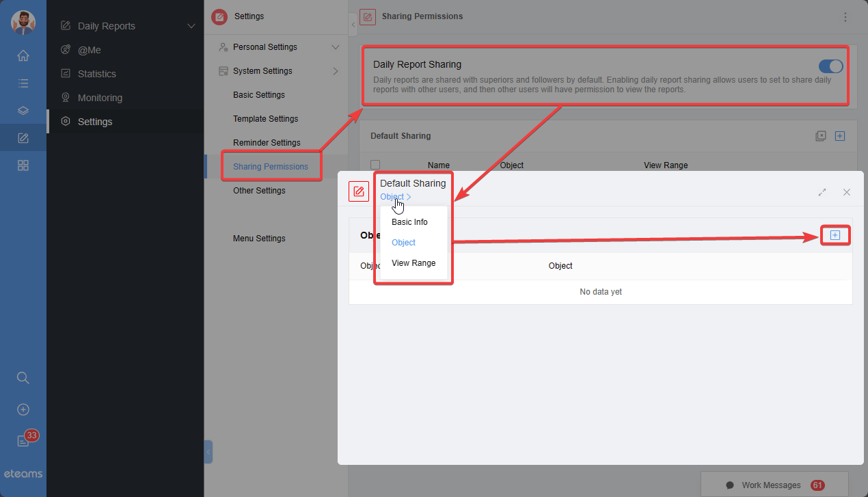868x497 pixels.
Task: Click the add icon in Default Sharing header
Action: pyautogui.click(x=840, y=136)
